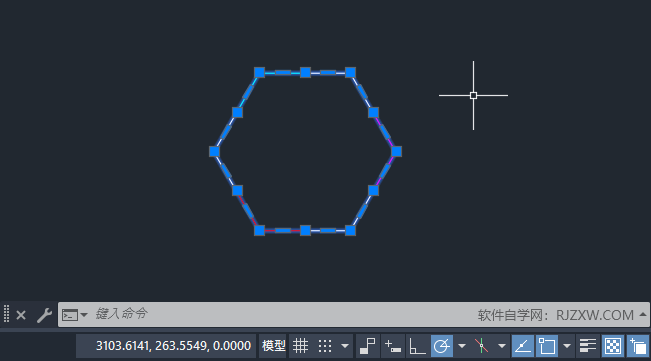Toggle object snap tracking icon

click(523, 346)
